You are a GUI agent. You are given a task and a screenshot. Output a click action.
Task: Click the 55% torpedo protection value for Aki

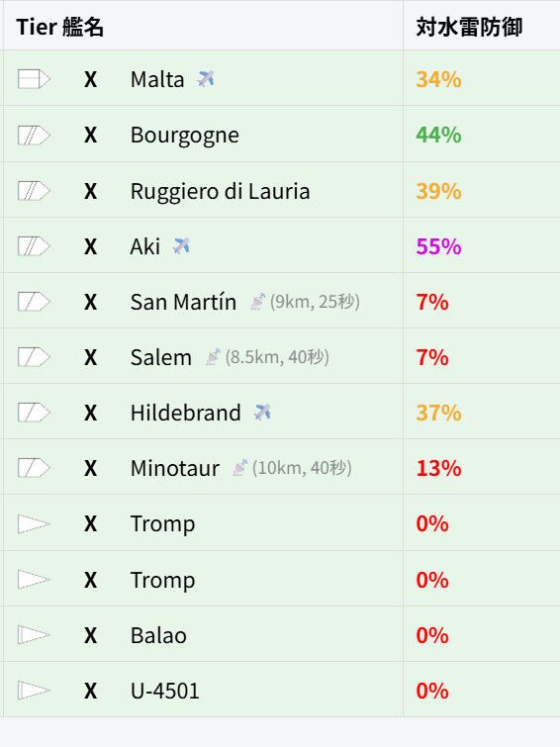click(438, 246)
